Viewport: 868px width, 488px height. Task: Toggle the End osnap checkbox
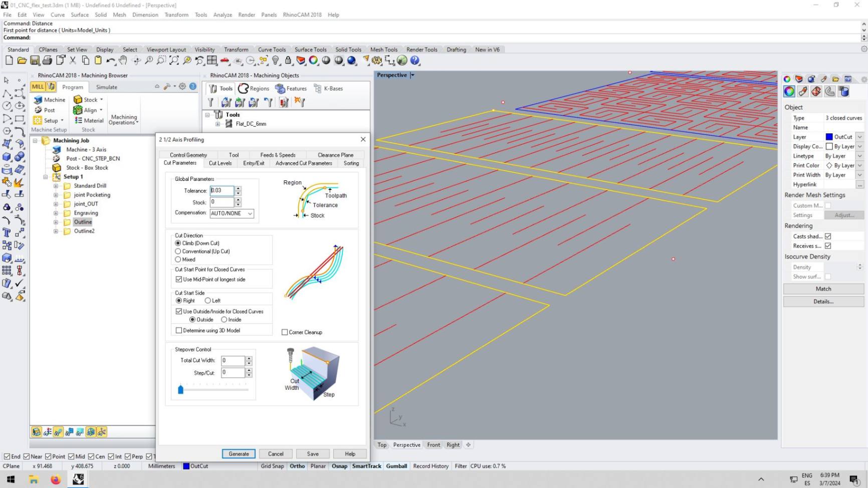click(x=7, y=456)
